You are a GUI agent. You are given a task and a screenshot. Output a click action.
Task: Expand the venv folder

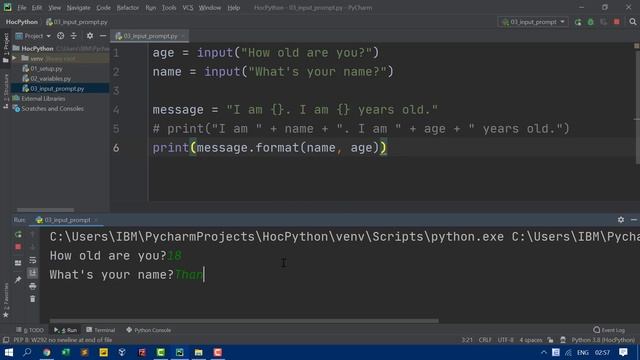pyautogui.click(x=15, y=58)
